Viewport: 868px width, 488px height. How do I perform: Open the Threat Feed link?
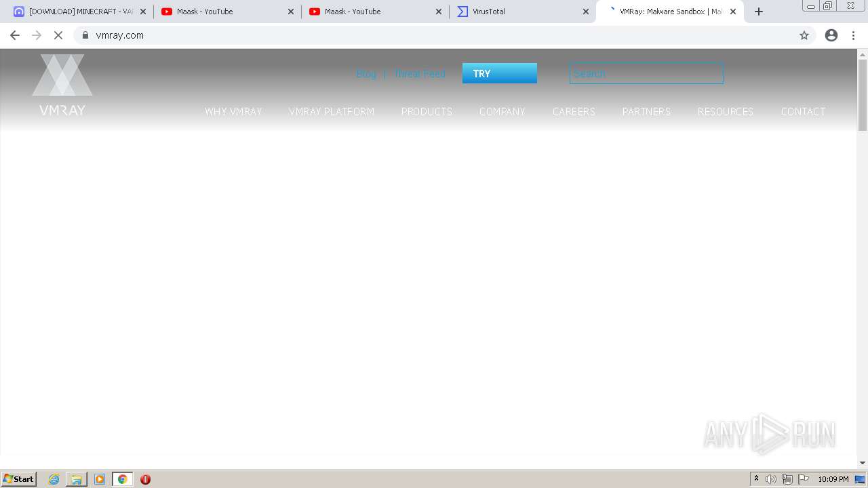[420, 74]
